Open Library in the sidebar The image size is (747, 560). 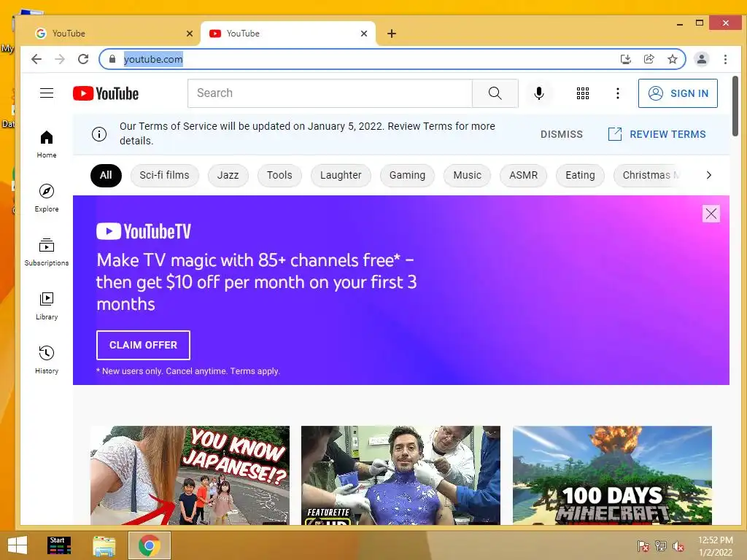pos(47,306)
